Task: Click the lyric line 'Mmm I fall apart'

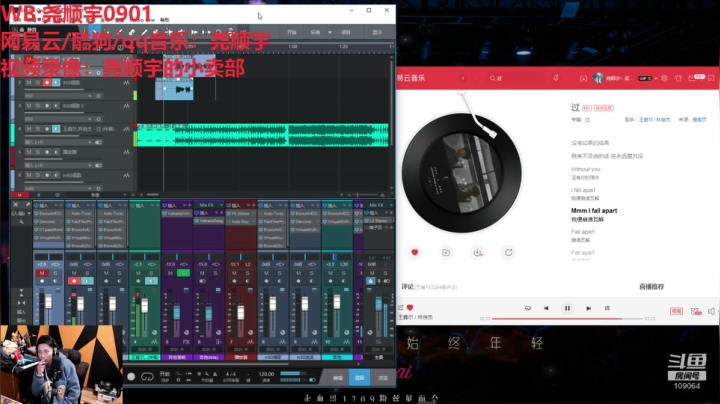Action: tap(594, 210)
